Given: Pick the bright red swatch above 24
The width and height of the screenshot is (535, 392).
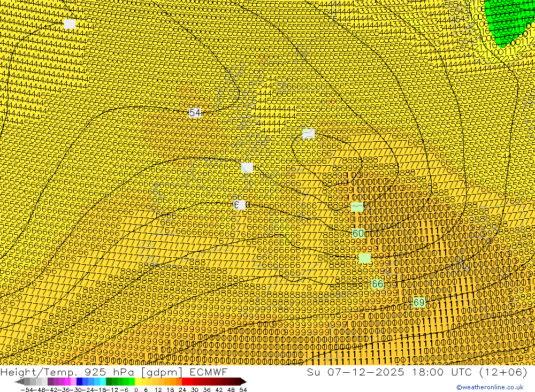Looking at the screenshot, I should coord(185,381).
